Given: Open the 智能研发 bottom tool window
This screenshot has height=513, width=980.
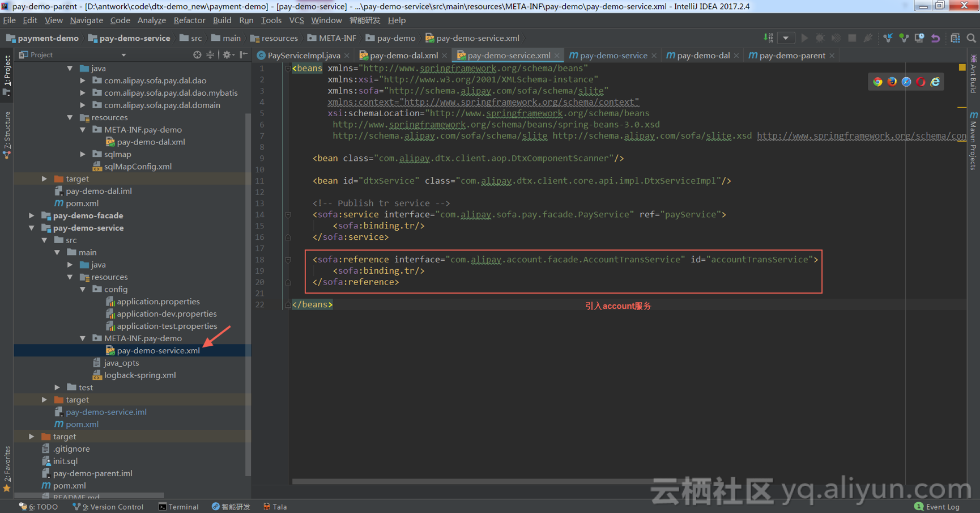Looking at the screenshot, I should click(231, 507).
